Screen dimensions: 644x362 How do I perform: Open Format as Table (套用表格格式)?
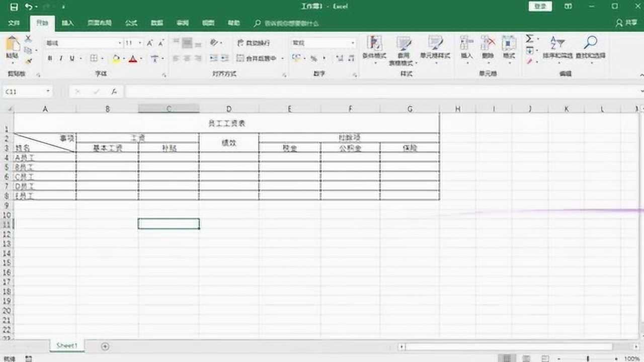point(404,51)
